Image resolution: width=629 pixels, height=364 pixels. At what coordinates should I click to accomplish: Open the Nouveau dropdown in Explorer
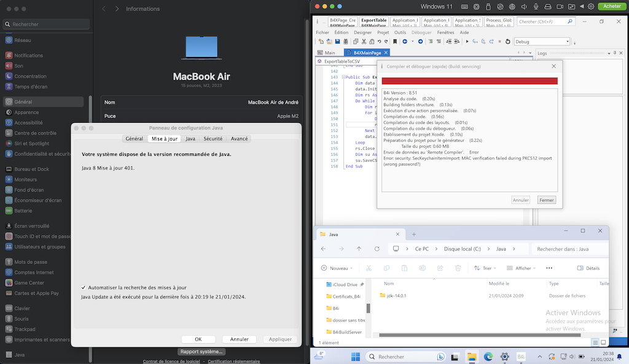(337, 268)
